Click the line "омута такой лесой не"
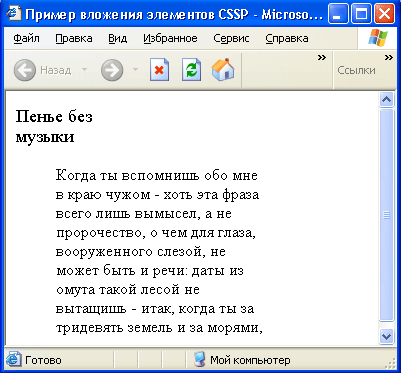 click(127, 290)
